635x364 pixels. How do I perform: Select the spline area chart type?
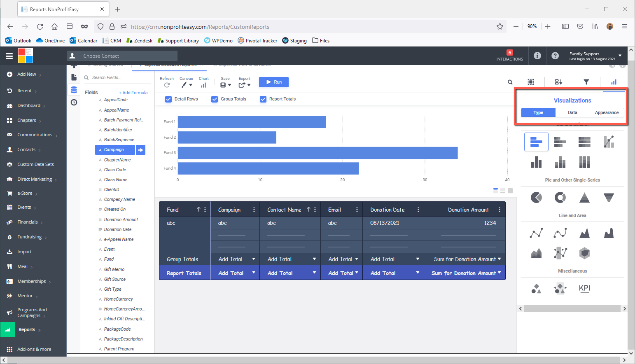(609, 233)
